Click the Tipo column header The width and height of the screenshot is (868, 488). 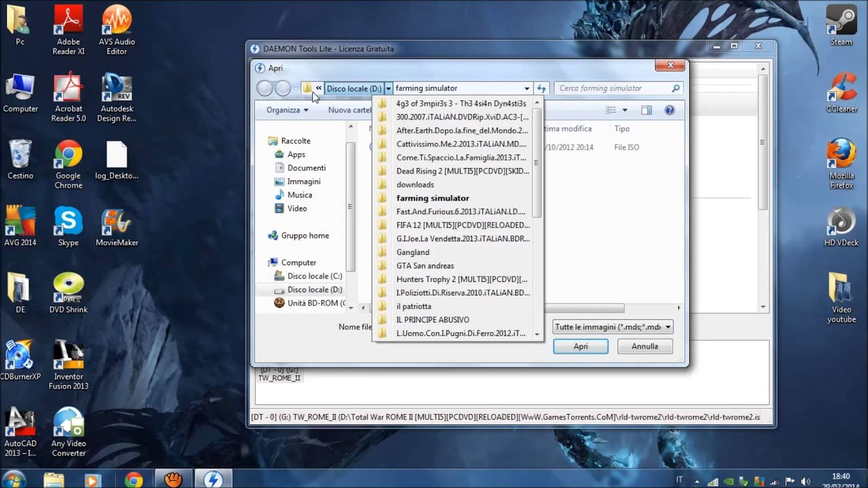coord(622,129)
